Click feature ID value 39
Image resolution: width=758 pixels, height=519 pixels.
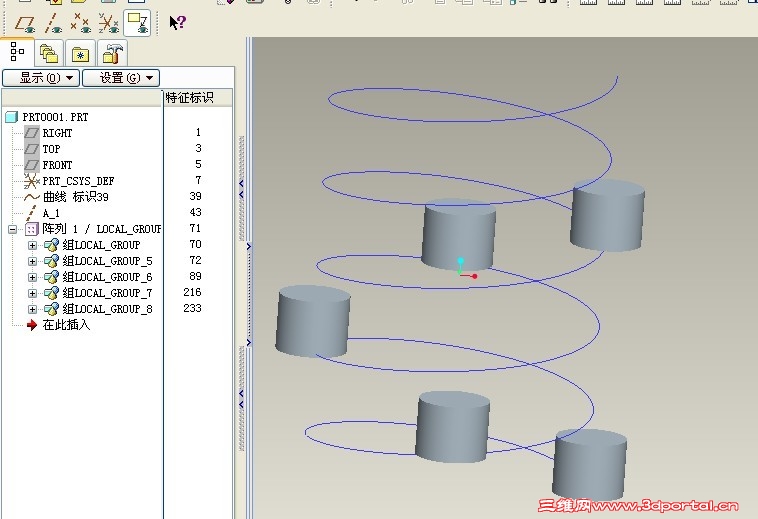tap(195, 196)
